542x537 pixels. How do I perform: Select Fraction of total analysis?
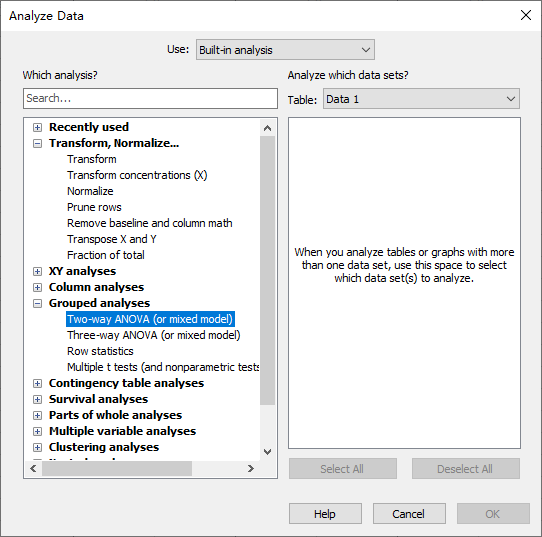coord(105,255)
